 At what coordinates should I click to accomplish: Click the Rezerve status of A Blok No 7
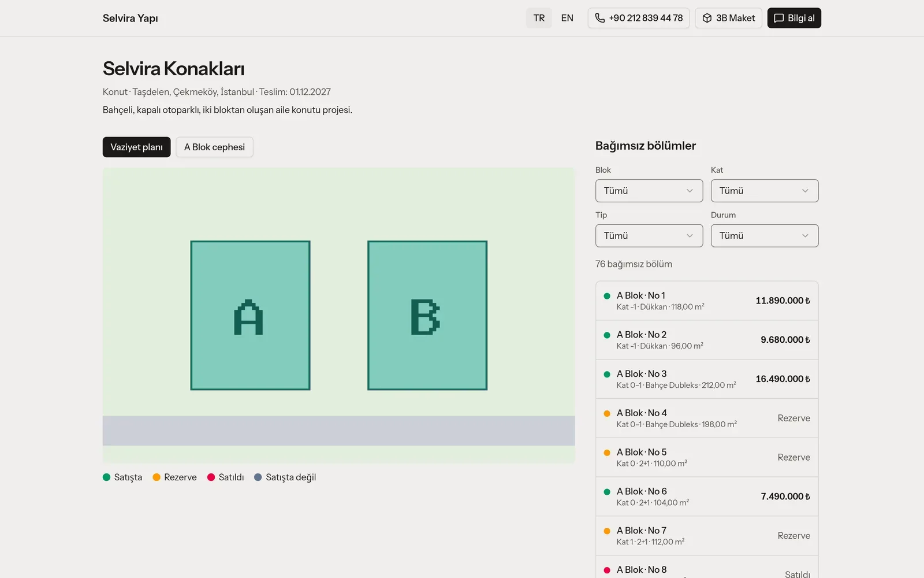point(793,536)
